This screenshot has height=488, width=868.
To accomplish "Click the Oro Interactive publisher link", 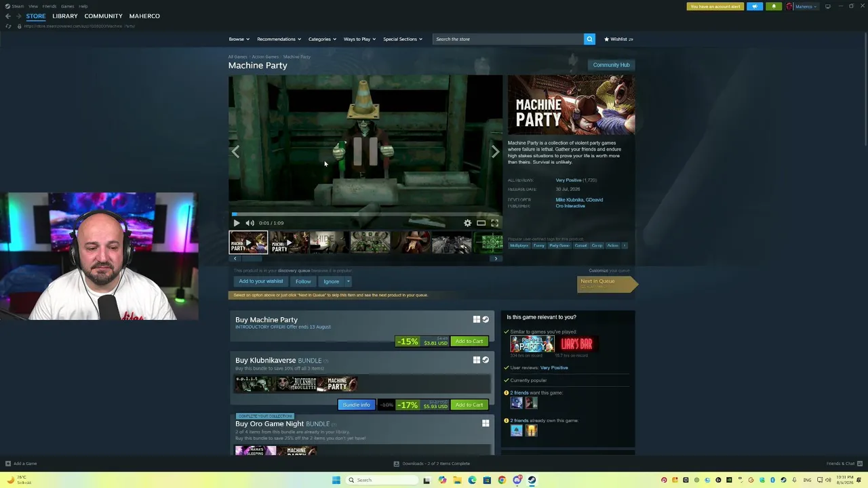I will 570,206.
